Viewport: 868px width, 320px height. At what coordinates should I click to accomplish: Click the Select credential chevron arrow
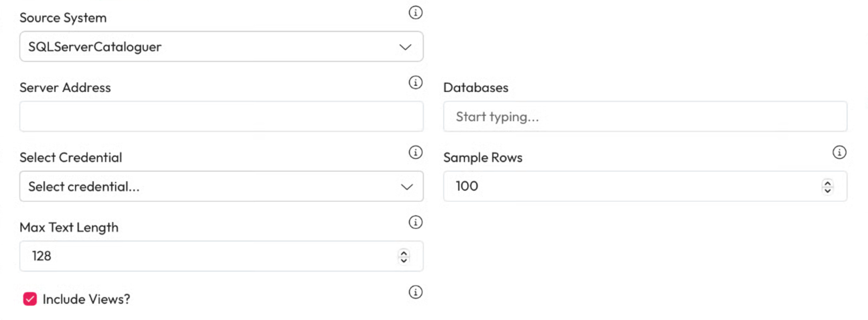(x=407, y=187)
